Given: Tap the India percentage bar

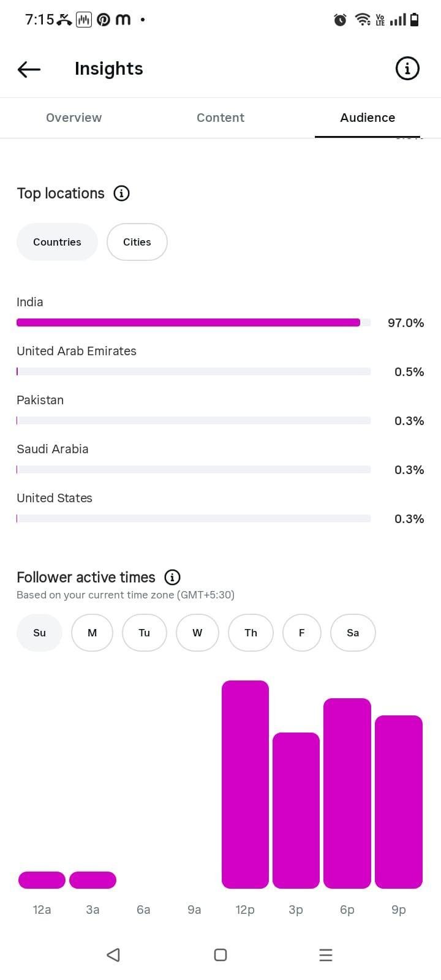Looking at the screenshot, I should coord(194,322).
